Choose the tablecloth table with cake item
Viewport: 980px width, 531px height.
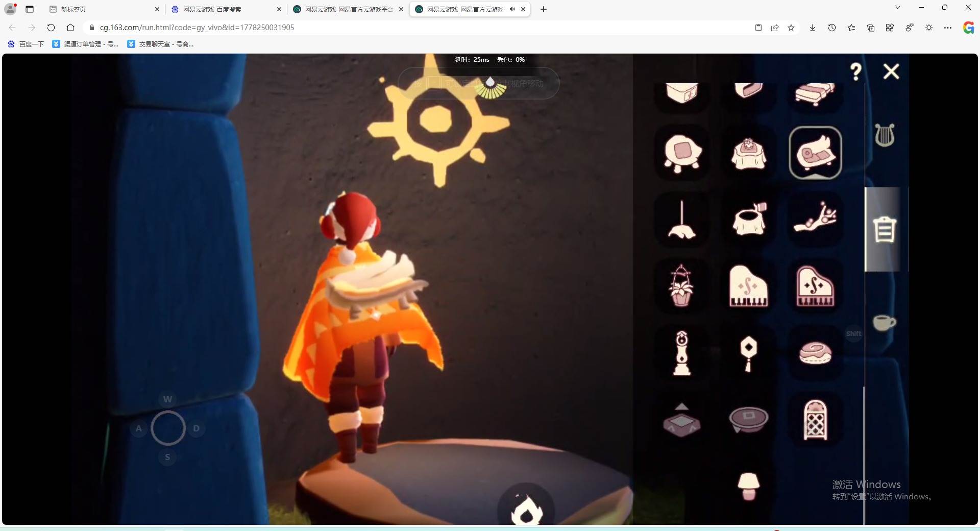click(749, 153)
